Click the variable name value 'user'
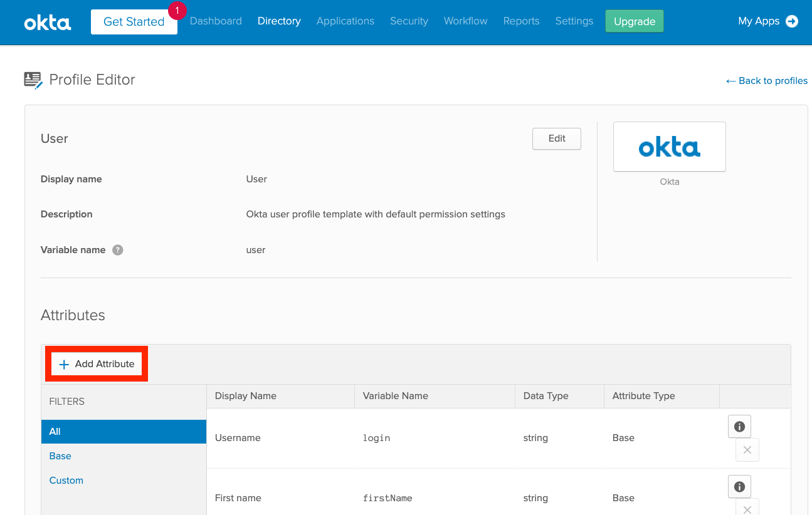The height and width of the screenshot is (515, 812). tap(256, 250)
